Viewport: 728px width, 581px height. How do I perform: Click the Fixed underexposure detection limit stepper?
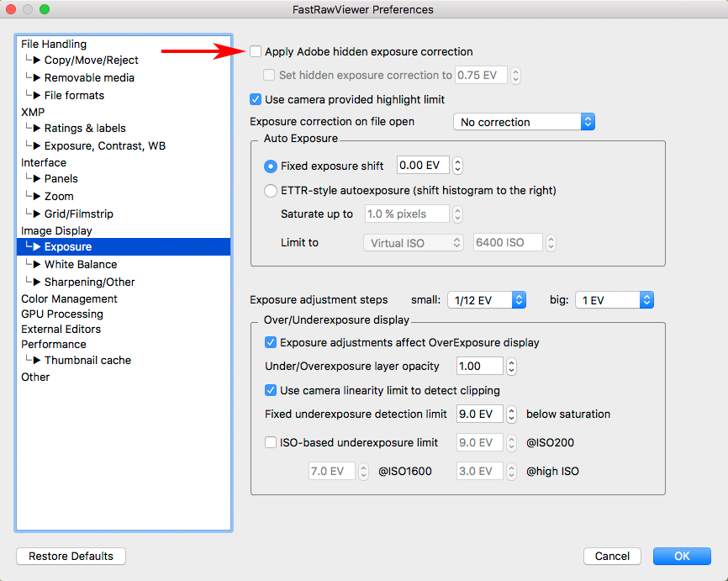[x=512, y=414]
